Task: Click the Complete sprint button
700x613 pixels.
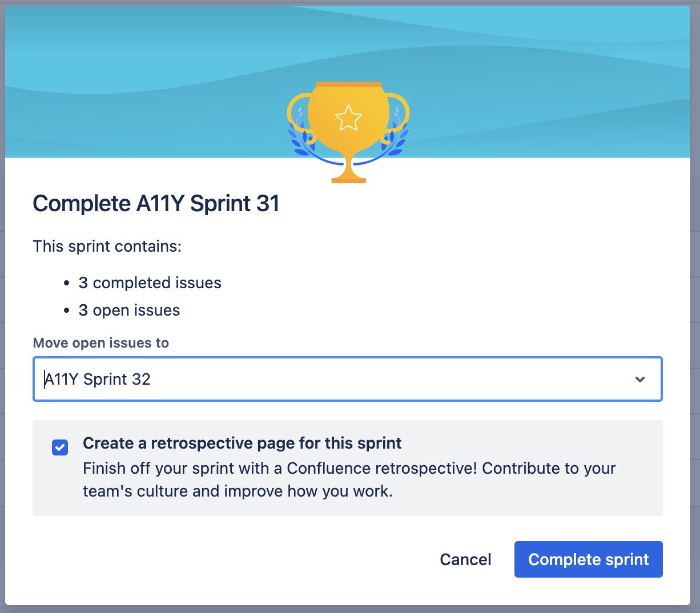Action: pyautogui.click(x=589, y=559)
